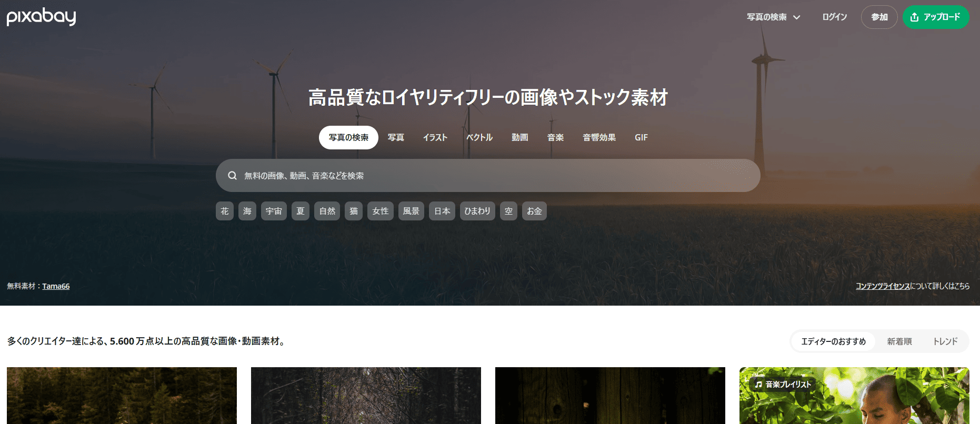Click the magnifier search icon in search bar
Image resolution: width=980 pixels, height=424 pixels.
(x=232, y=176)
